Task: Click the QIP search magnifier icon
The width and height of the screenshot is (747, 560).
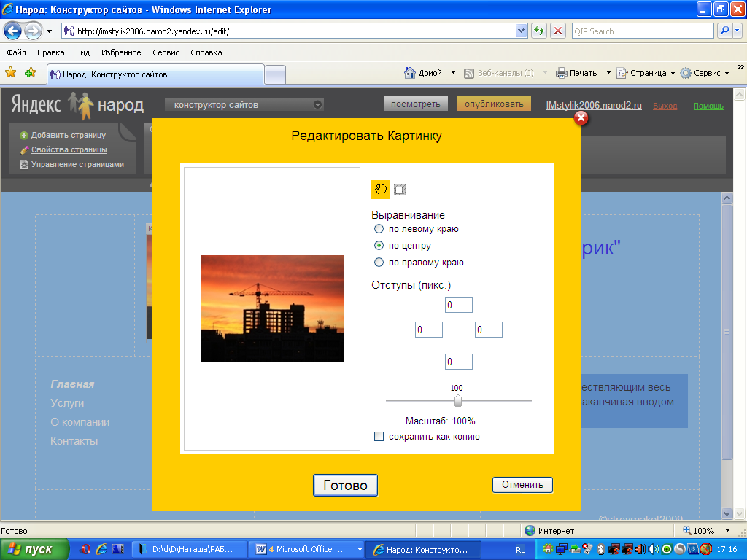Action: (x=724, y=31)
